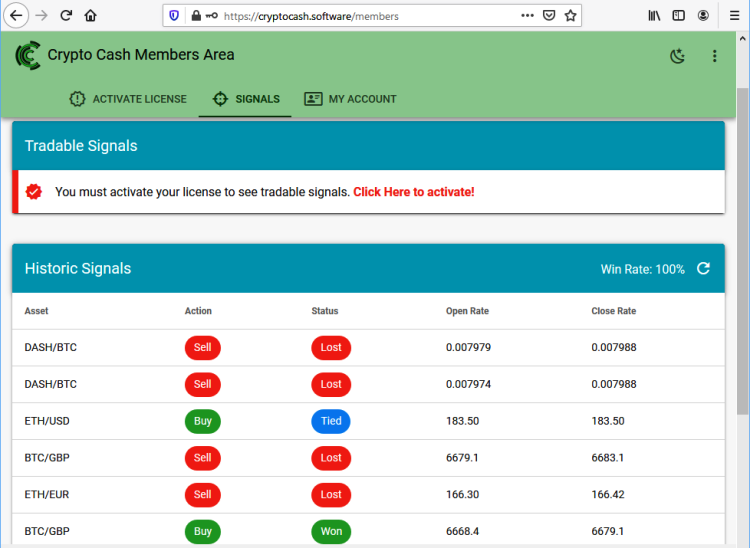The height and width of the screenshot is (548, 750).
Task: Bookmark this page with the star
Action: [570, 16]
